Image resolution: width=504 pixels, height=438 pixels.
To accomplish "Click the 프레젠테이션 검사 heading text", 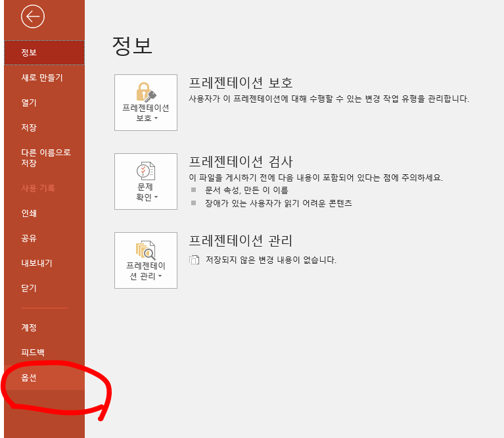I will point(241,162).
